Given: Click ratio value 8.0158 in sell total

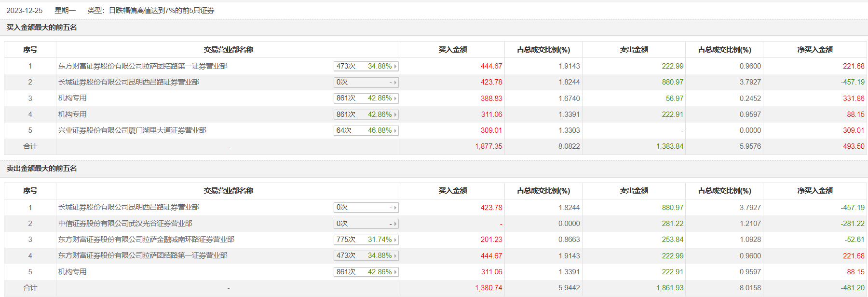Looking at the screenshot, I should click(x=750, y=288).
